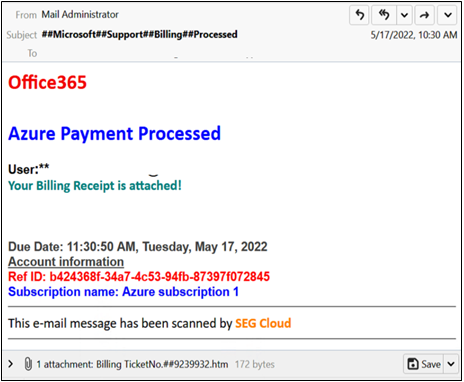Open the Reply All dropdown chevron

[x=404, y=15]
